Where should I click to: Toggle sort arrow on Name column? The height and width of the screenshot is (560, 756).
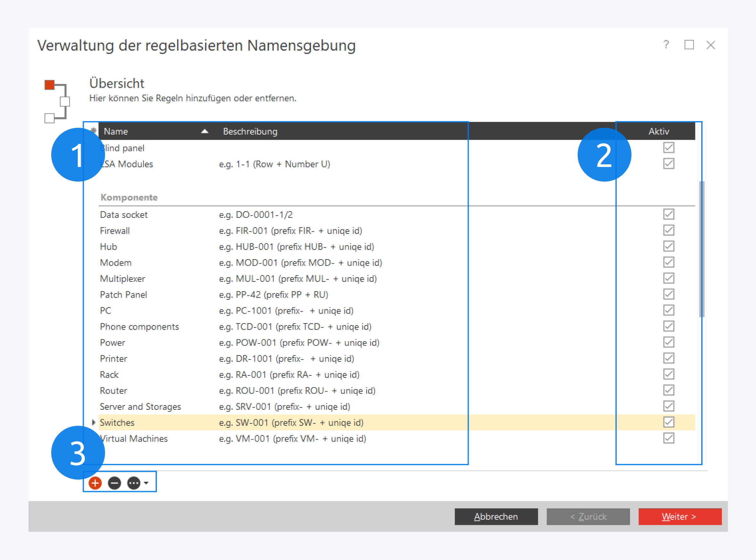pos(205,131)
